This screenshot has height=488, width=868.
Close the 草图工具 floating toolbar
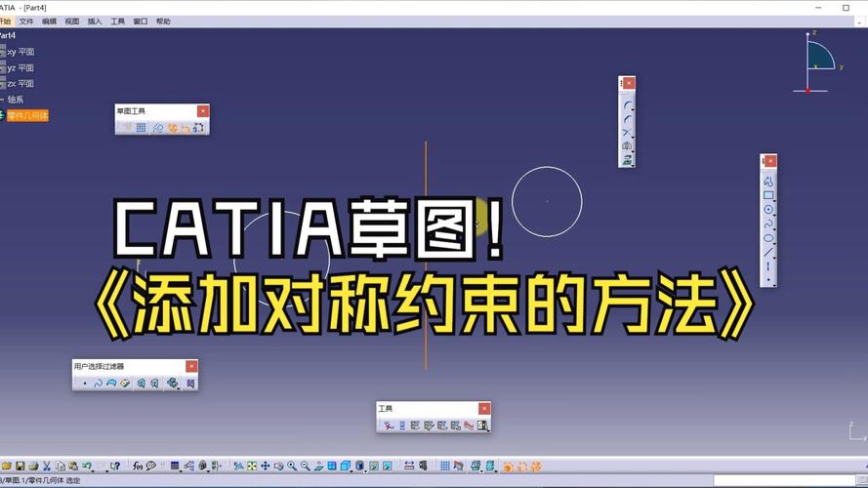[x=203, y=111]
